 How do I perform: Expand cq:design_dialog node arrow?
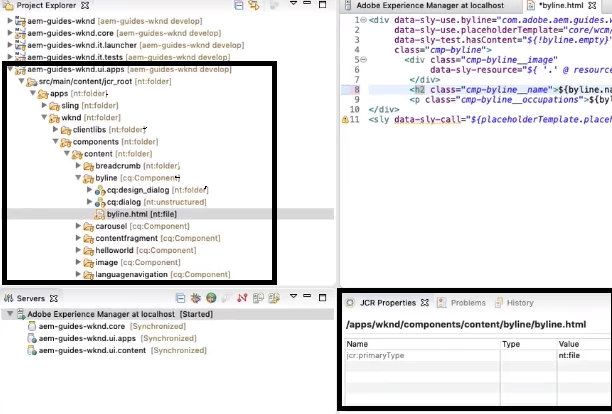(x=89, y=190)
